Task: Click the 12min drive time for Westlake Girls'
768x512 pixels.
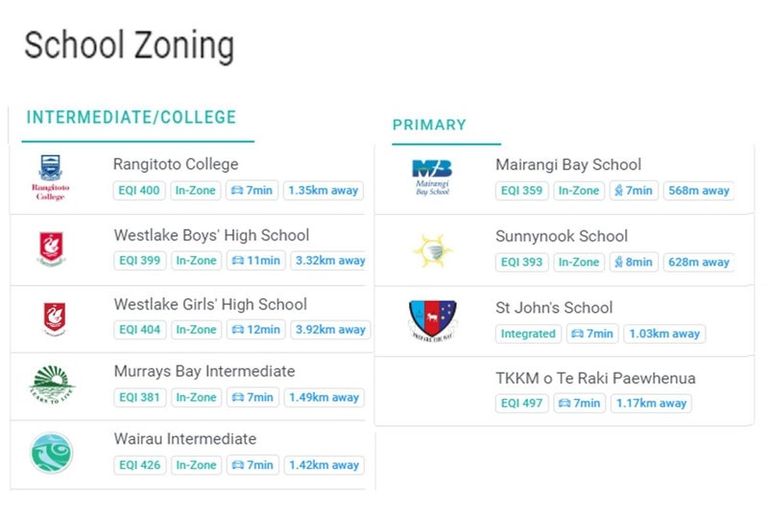Action: [x=256, y=329]
